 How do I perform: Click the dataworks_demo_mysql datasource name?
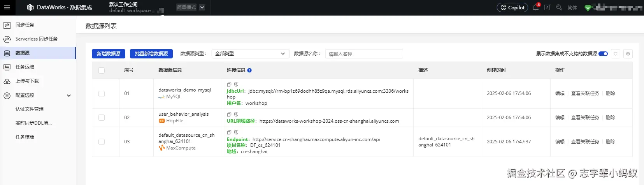coord(185,90)
